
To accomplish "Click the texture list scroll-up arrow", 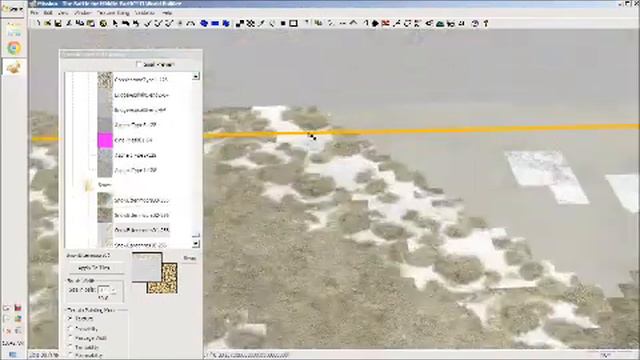I will (196, 76).
